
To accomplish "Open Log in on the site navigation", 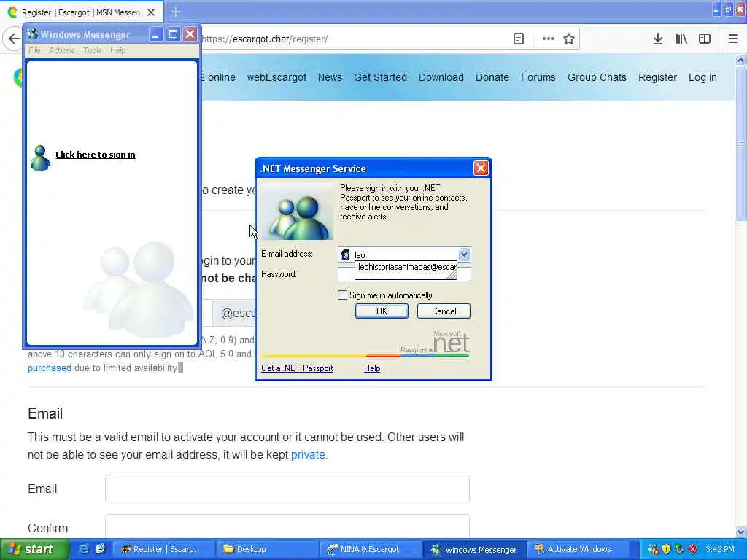I will [x=703, y=77].
